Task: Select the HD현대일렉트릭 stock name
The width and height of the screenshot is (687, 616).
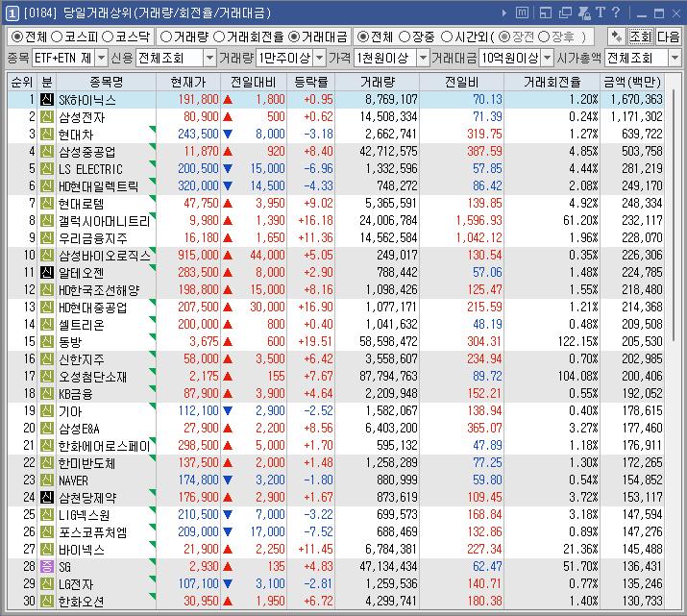Action: (99, 186)
